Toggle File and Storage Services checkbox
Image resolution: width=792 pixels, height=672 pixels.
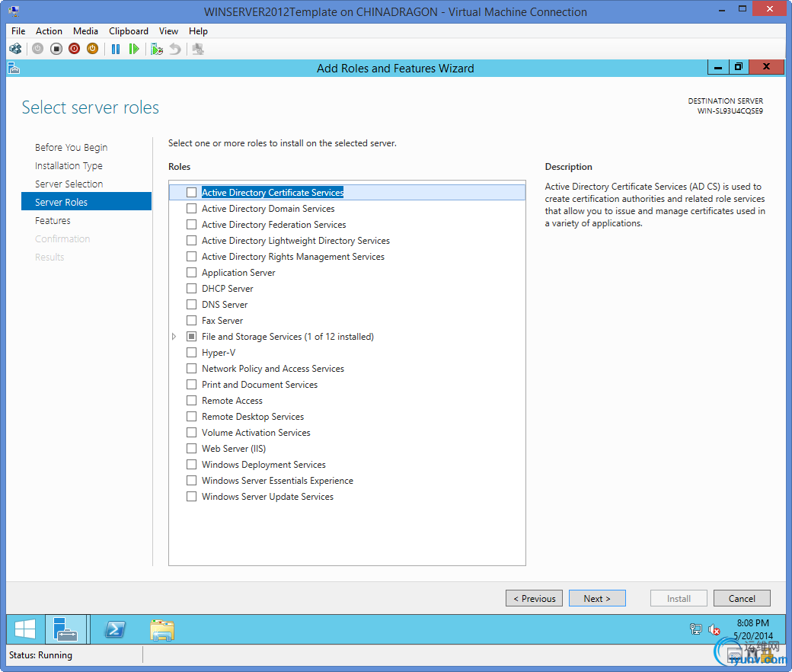point(191,337)
